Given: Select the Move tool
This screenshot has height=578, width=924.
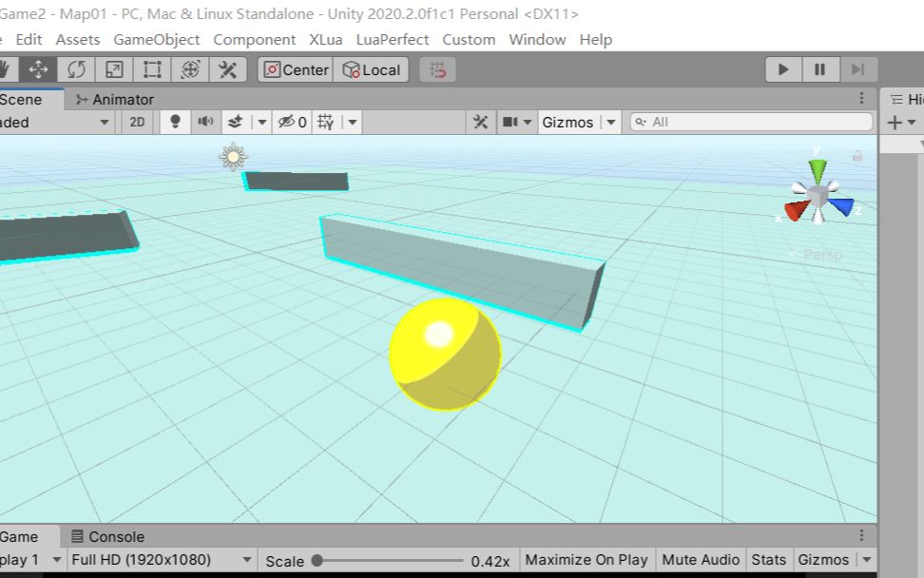Looking at the screenshot, I should (x=38, y=68).
